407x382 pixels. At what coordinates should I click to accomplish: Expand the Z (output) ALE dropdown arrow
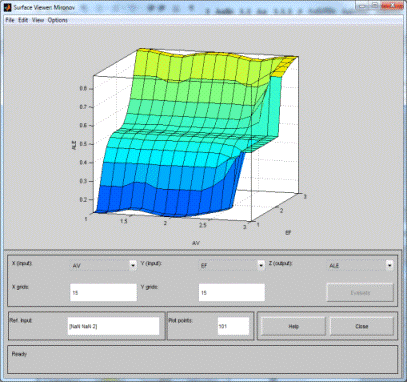point(389,265)
